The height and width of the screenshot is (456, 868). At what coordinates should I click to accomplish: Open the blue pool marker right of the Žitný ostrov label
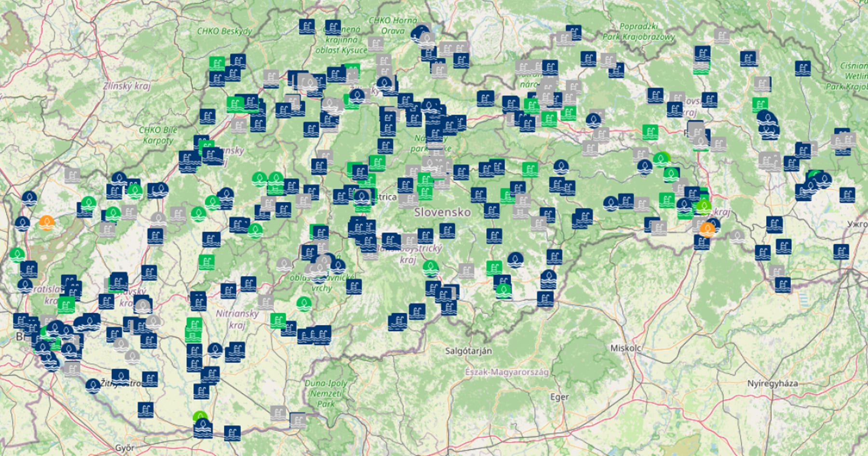(x=149, y=379)
